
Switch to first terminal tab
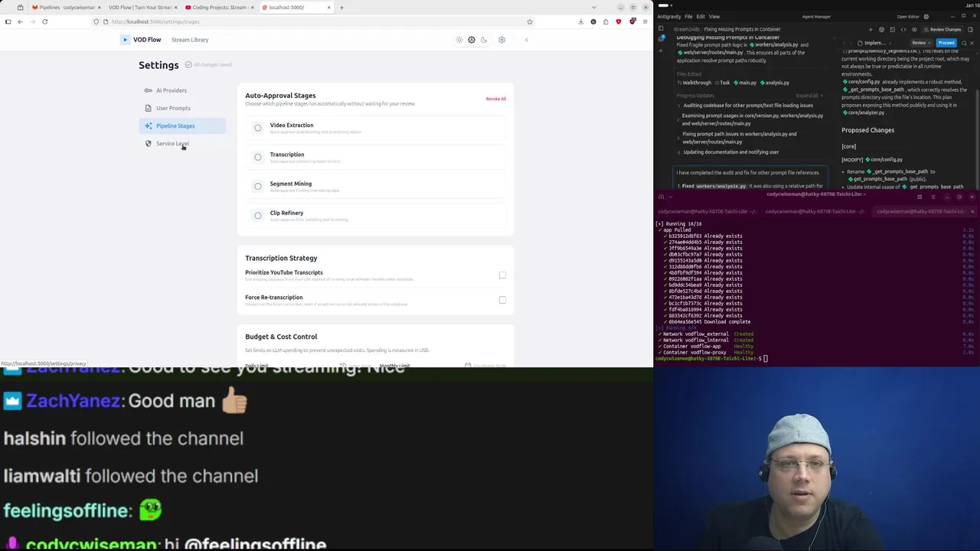(x=707, y=211)
